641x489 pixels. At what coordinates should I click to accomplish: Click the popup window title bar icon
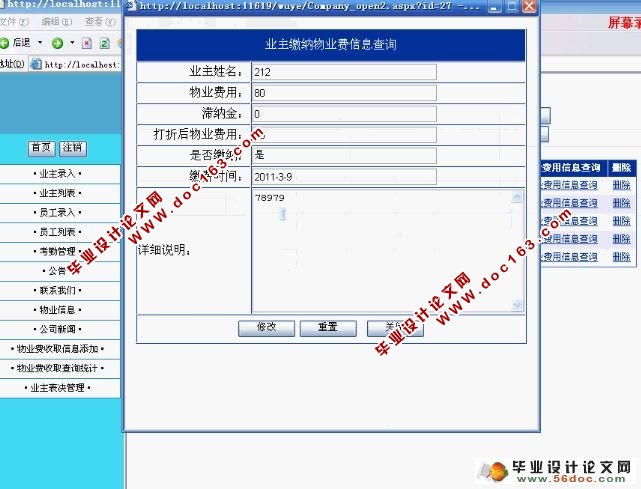click(x=131, y=6)
